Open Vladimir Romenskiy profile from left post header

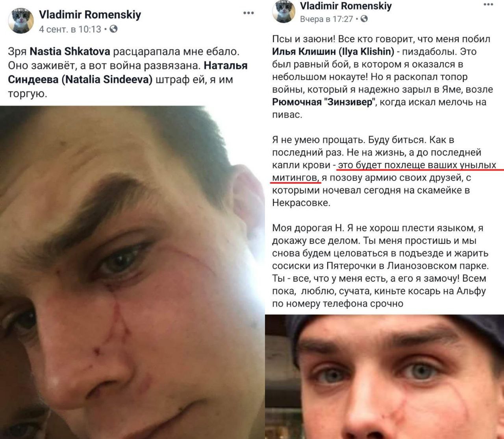click(90, 15)
